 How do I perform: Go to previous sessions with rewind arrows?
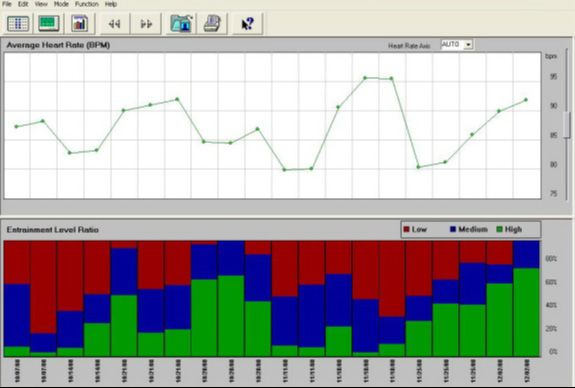(114, 24)
